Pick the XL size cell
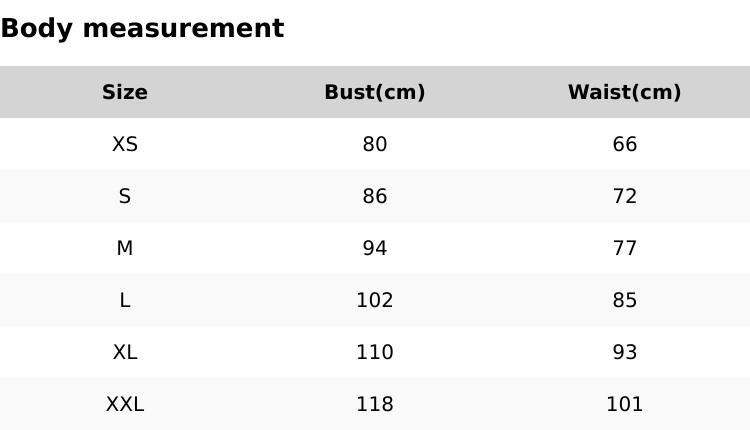This screenshot has height=430, width=750. coord(125,353)
